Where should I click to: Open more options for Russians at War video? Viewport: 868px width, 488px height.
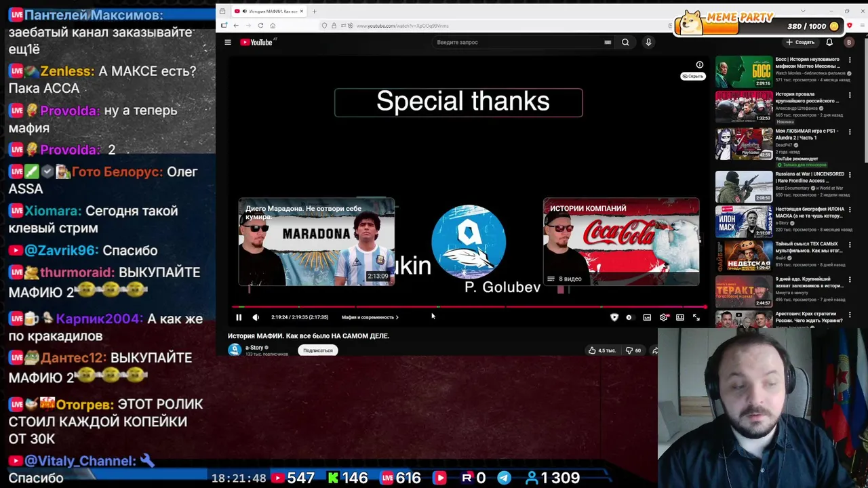coord(850,175)
